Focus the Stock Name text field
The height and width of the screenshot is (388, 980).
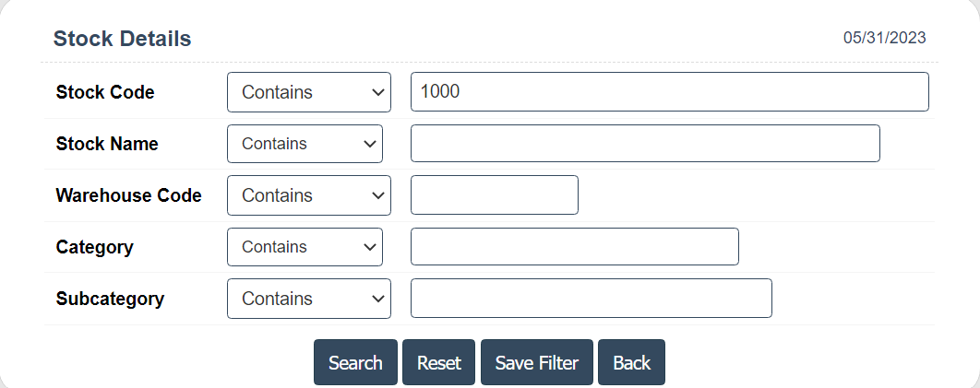(644, 144)
